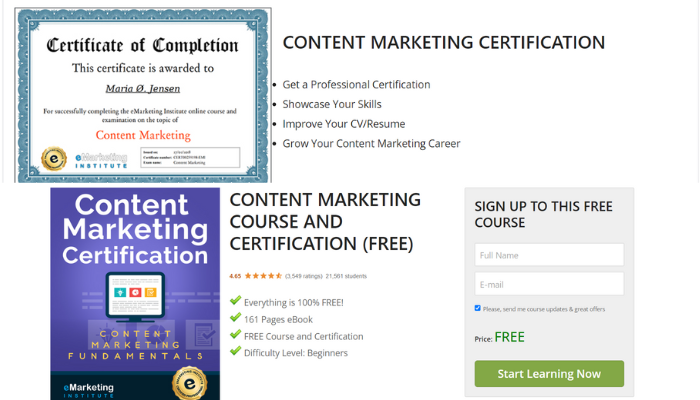Click the Showcase Your Skills bullet
The width and height of the screenshot is (700, 400).
tap(332, 104)
